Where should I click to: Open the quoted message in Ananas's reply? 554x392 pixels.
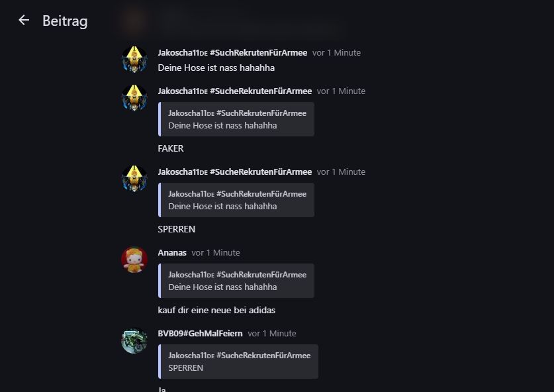pyautogui.click(x=237, y=281)
